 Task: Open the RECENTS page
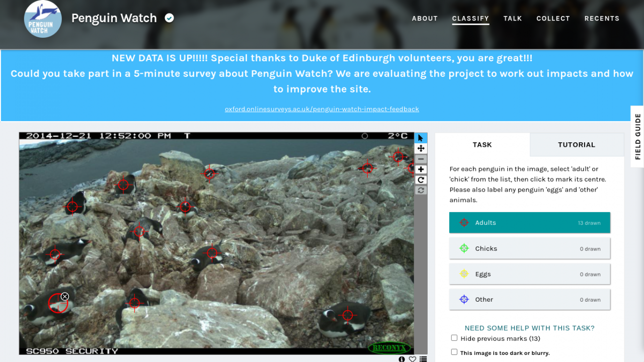pyautogui.click(x=602, y=19)
